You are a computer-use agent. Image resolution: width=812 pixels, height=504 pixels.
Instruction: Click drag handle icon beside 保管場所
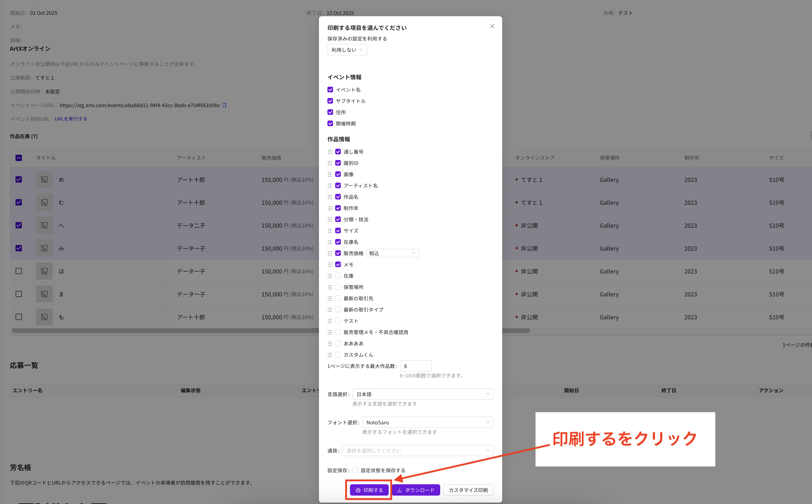coord(330,287)
